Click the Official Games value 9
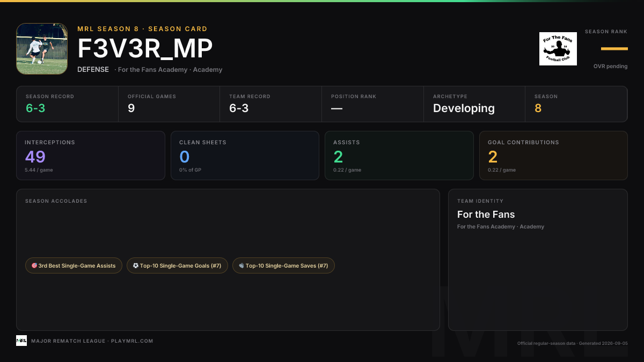The height and width of the screenshot is (362, 644). click(131, 108)
